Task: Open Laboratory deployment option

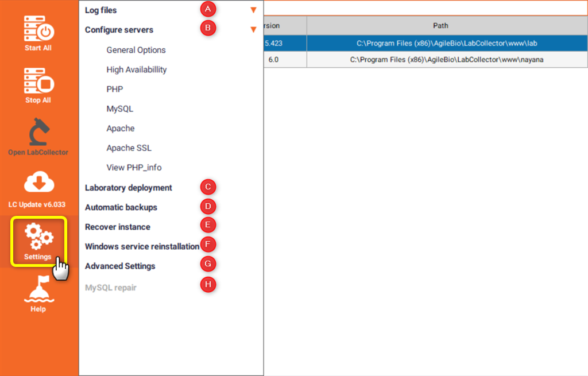Action: 128,188
